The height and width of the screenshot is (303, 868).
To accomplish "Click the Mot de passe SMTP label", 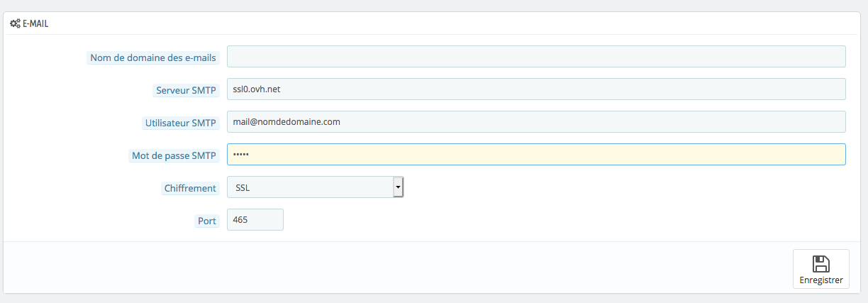I will [x=174, y=156].
